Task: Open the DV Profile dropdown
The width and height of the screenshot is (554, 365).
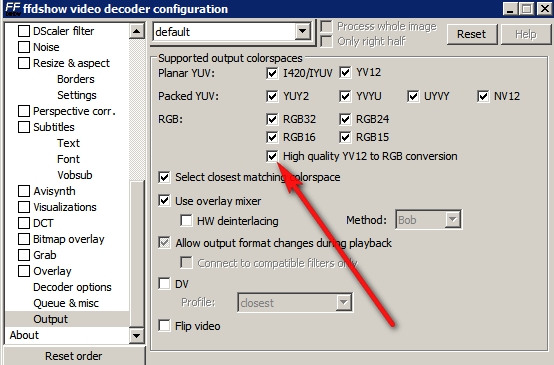Action: 295,302
